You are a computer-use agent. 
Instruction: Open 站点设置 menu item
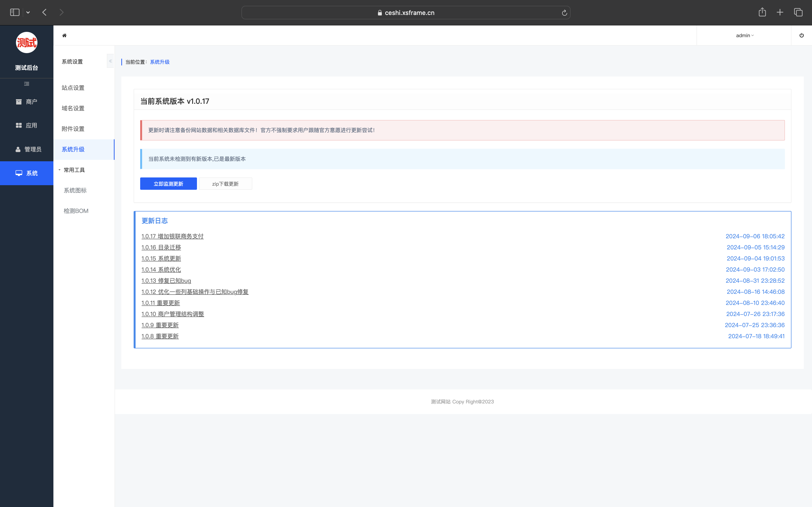click(73, 88)
